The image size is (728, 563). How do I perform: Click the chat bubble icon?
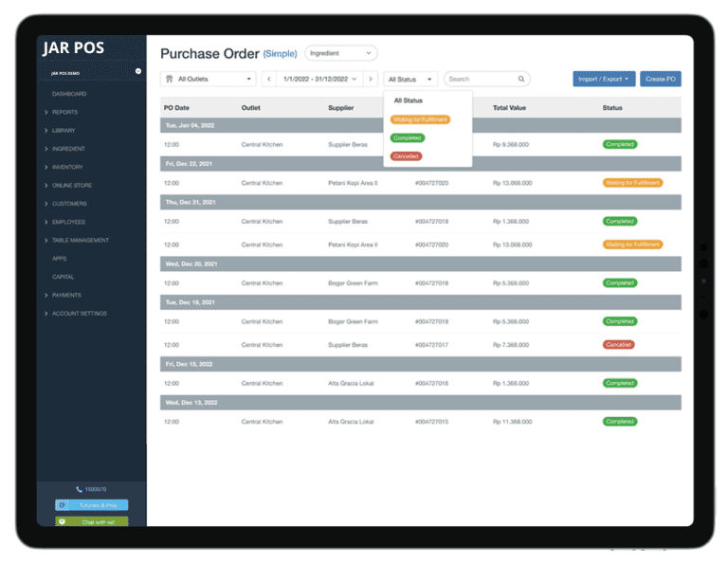point(62,521)
